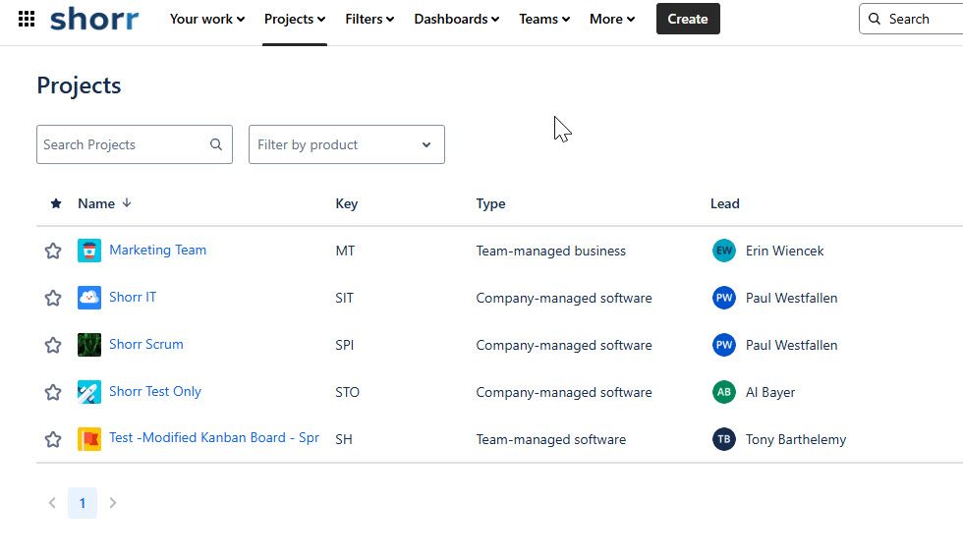This screenshot has height=560, width=963.
Task: Click the Shorr IT cloud project icon
Action: pyautogui.click(x=89, y=298)
